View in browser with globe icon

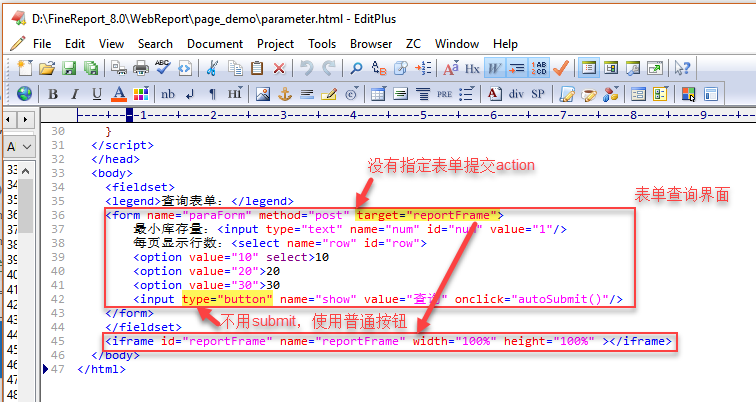(25, 94)
